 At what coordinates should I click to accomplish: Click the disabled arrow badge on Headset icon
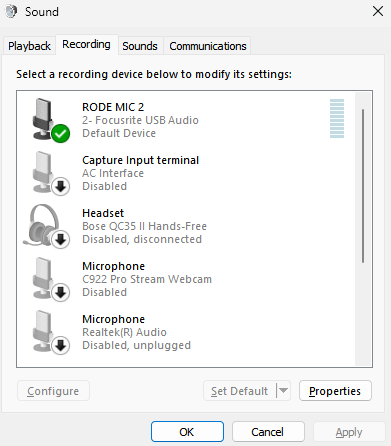[x=61, y=239]
